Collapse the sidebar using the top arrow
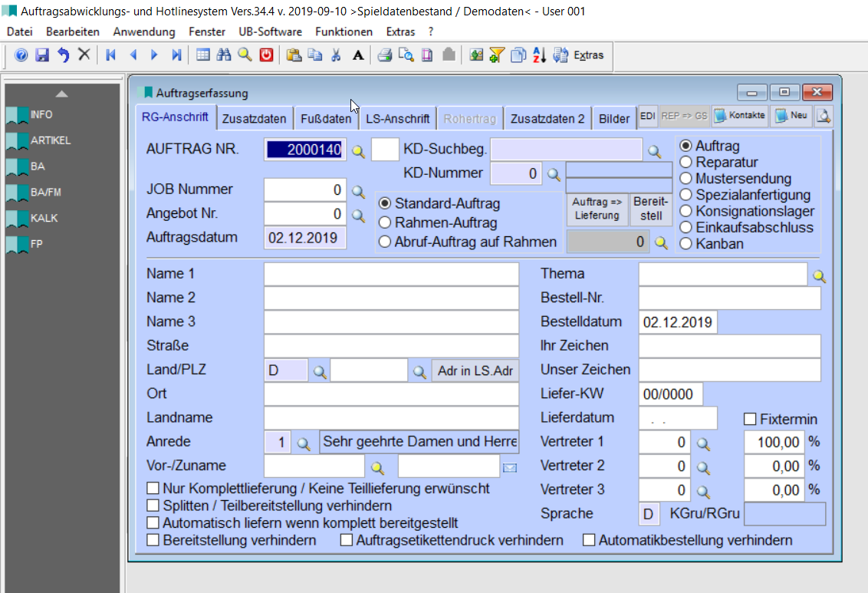This screenshot has width=868, height=593. tap(62, 94)
